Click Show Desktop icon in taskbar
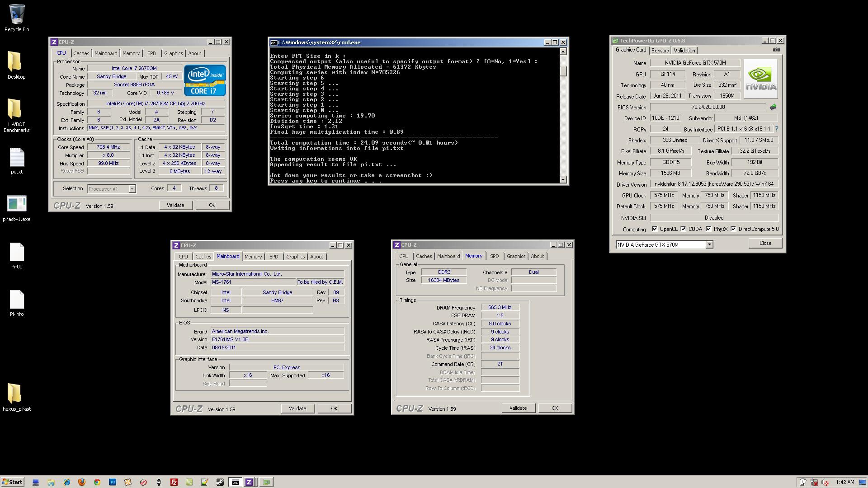Screen dimensions: 868x488 [x=36, y=482]
